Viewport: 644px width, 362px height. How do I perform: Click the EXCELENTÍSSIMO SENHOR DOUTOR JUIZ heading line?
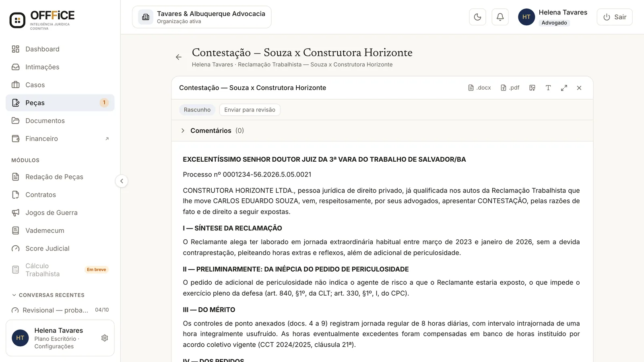pos(324,159)
